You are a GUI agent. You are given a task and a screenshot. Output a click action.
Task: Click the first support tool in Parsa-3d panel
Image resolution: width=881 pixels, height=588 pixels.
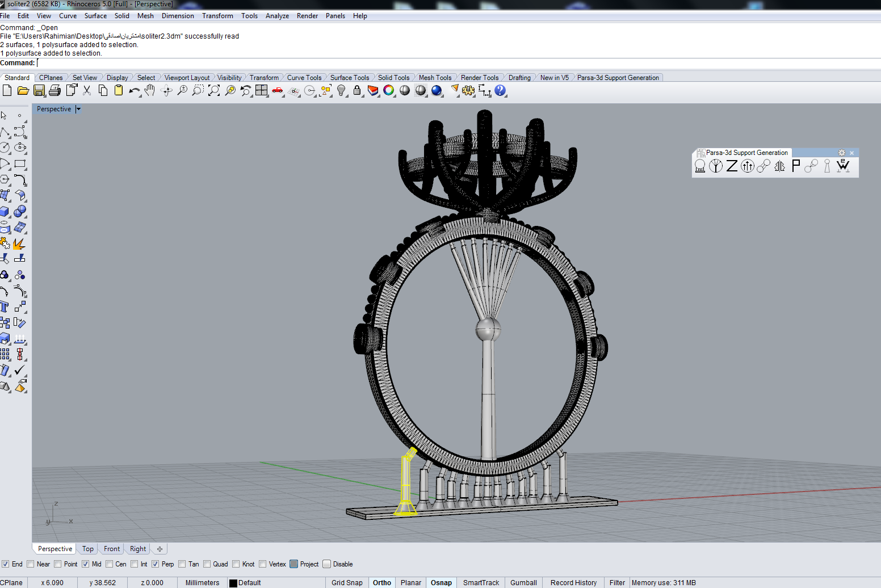click(x=700, y=166)
